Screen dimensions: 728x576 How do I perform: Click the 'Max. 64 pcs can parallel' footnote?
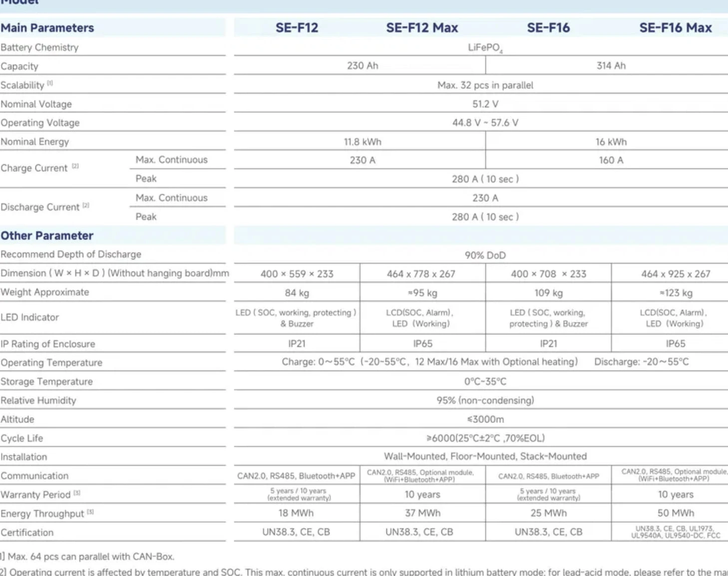coord(90,557)
